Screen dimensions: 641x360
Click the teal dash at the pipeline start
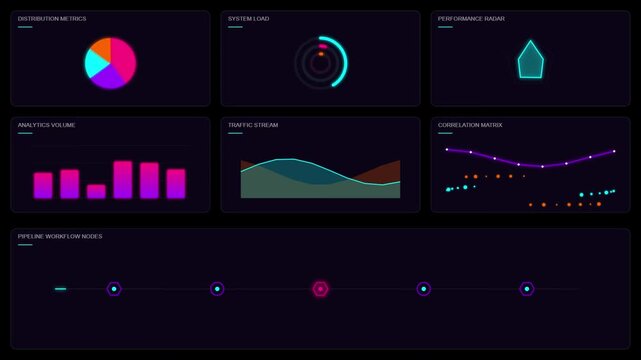tap(61, 289)
